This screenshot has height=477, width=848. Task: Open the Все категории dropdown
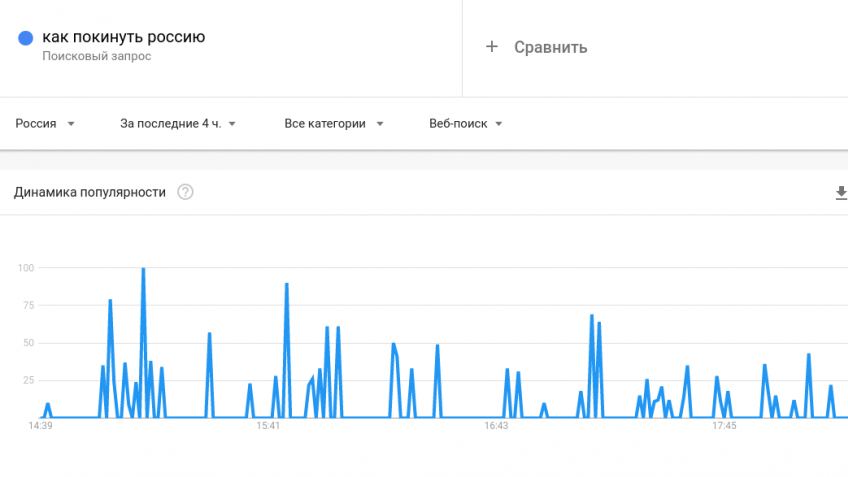334,124
